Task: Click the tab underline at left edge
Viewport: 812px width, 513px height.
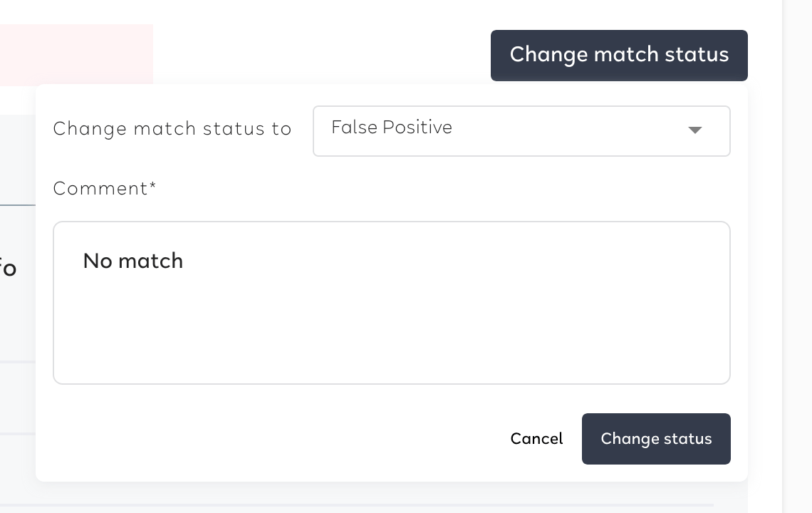Action: click(x=18, y=205)
